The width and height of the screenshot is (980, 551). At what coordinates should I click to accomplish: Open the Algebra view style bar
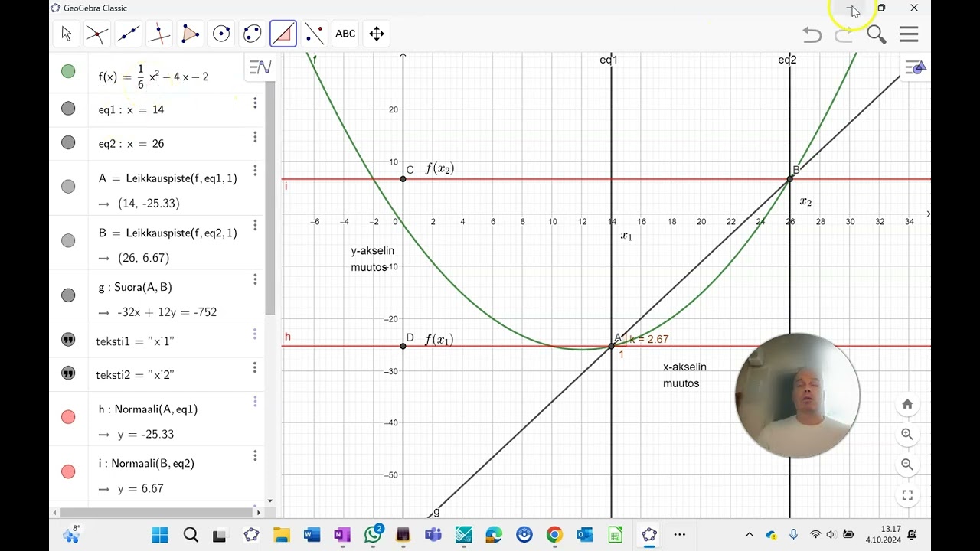[x=260, y=67]
